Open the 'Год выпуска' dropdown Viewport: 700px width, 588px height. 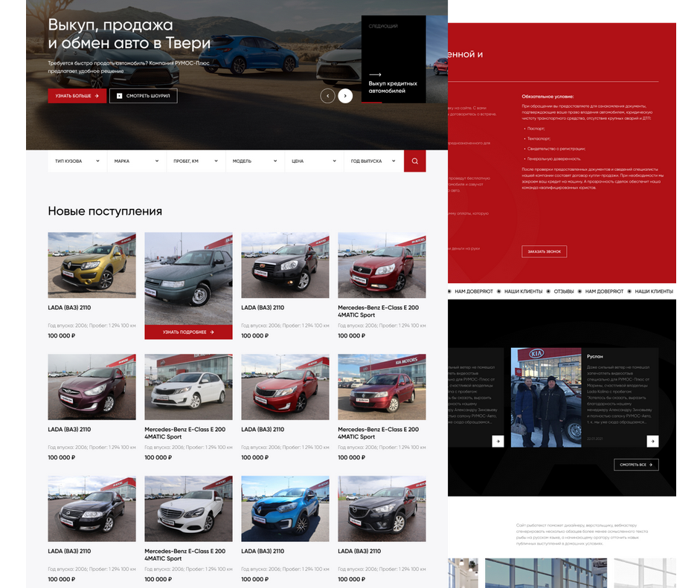(373, 161)
